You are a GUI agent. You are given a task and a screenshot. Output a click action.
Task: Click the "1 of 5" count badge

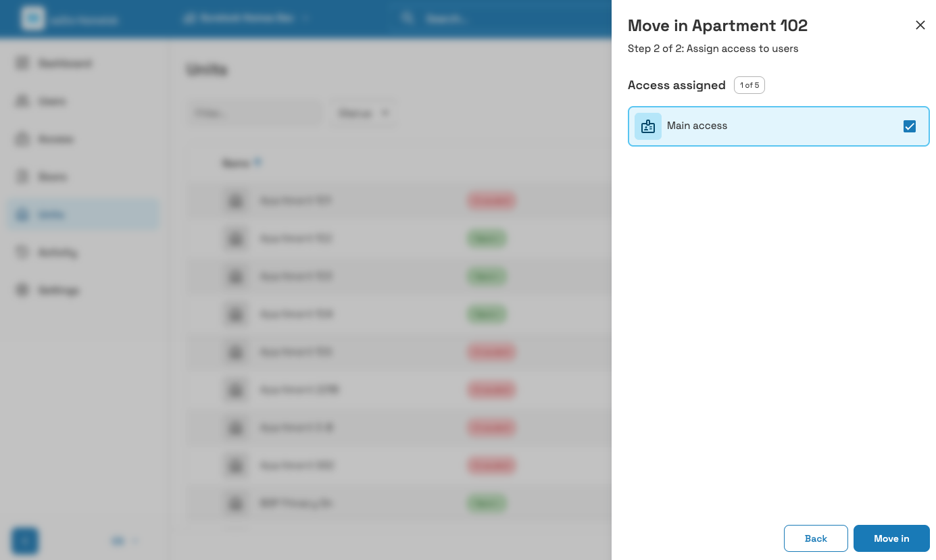749,85
